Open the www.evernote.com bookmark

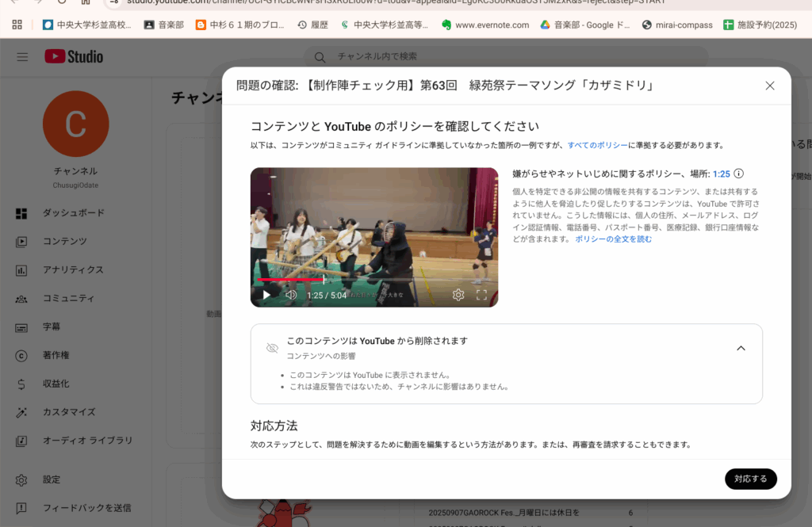click(491, 25)
